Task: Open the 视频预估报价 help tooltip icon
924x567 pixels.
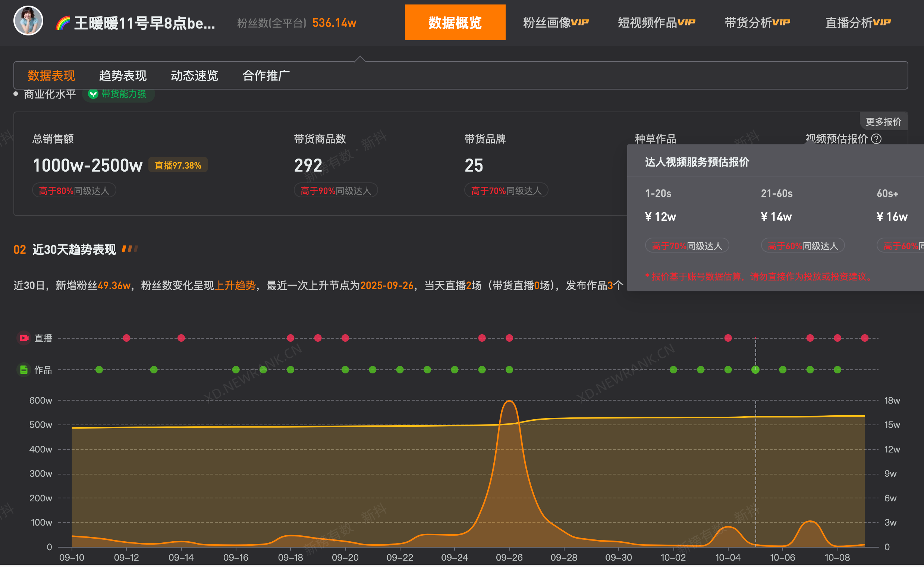Action: [x=877, y=139]
